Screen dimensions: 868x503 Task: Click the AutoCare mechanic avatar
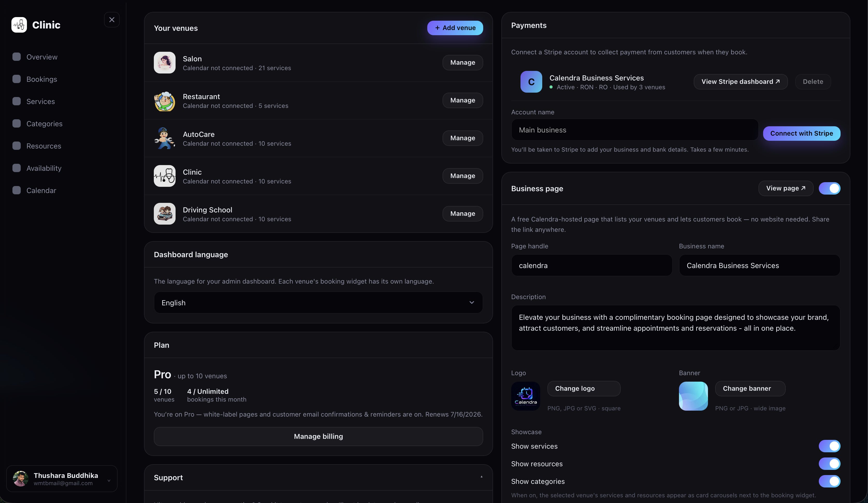click(165, 138)
